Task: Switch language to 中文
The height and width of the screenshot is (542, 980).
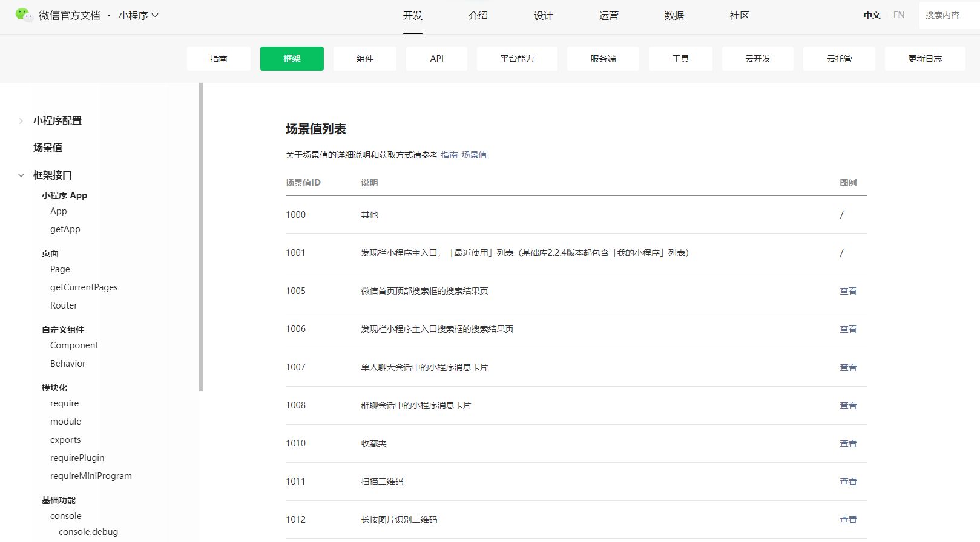Action: coord(872,15)
